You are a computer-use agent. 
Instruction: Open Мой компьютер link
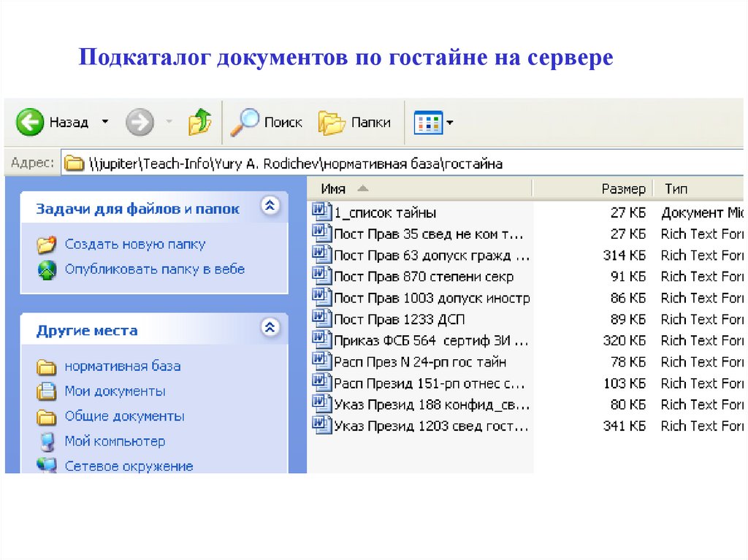(x=115, y=441)
